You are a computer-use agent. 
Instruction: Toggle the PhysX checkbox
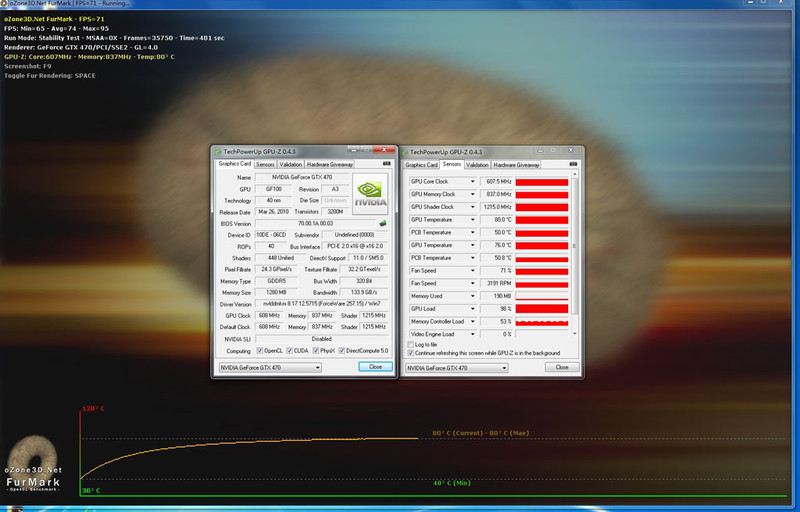316,351
